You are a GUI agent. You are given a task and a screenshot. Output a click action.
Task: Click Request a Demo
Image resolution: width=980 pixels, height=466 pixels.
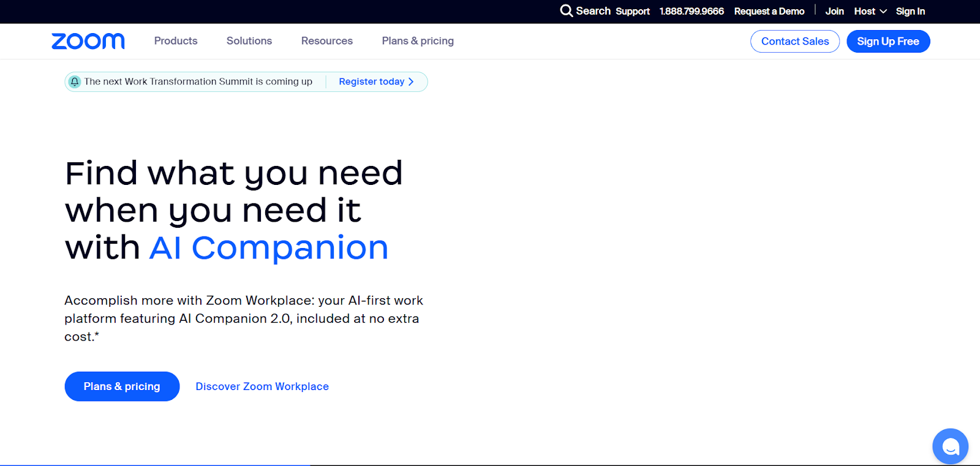[x=769, y=12]
